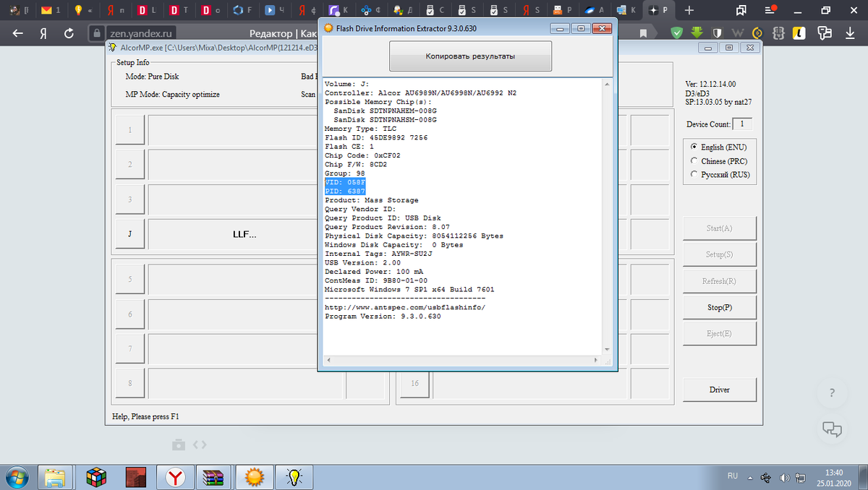Switch to AlcorMP lightbulb icon in taskbar

point(293,476)
